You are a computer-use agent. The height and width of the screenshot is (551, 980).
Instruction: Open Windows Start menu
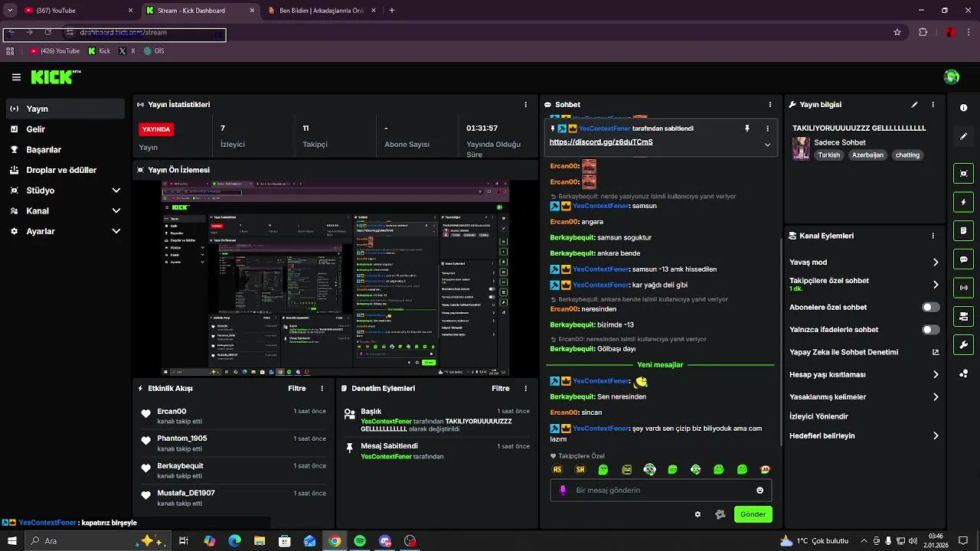12,541
